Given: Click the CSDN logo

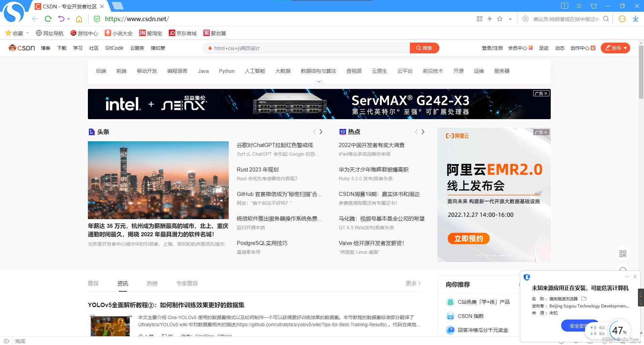Looking at the screenshot, I should click(22, 48).
